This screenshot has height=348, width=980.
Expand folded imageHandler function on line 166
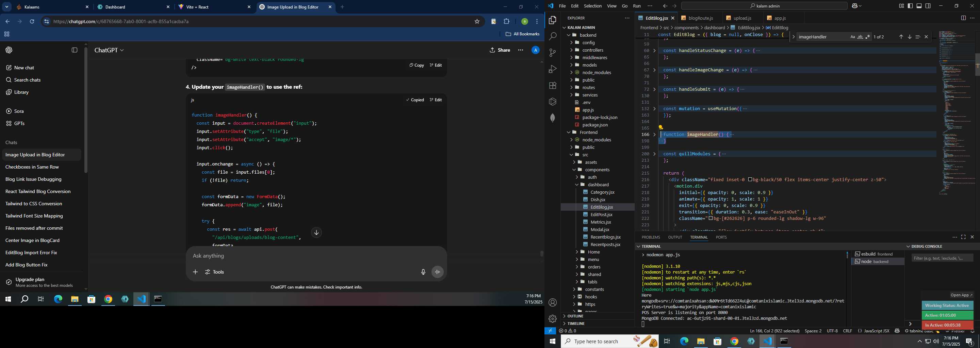(654, 135)
